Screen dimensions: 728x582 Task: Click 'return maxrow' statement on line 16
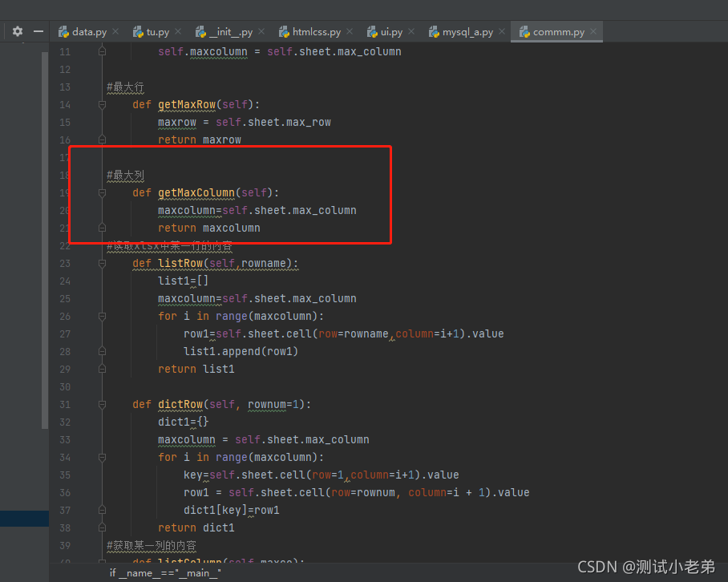[200, 140]
